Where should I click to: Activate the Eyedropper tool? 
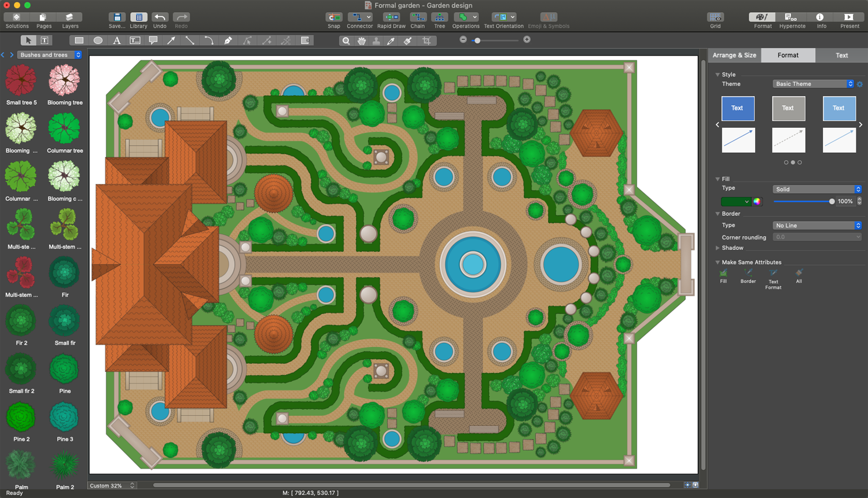[x=391, y=41]
